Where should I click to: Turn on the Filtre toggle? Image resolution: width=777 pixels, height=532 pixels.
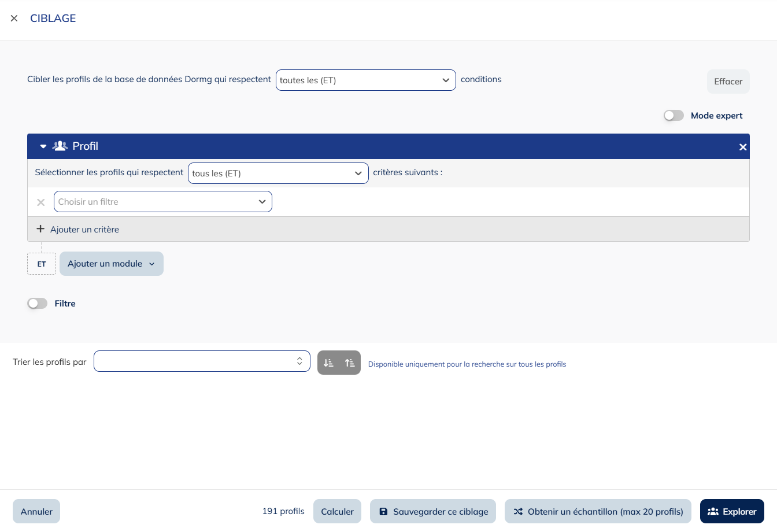tap(38, 304)
